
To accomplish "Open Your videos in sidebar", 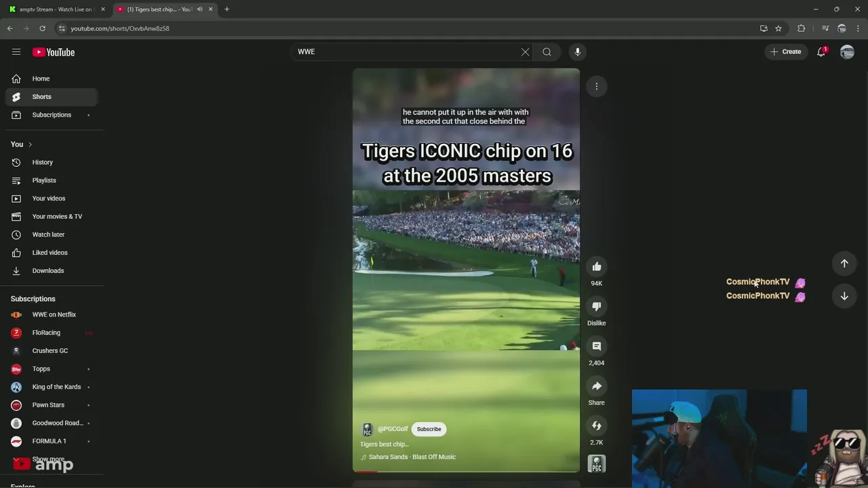I will pyautogui.click(x=52, y=199).
